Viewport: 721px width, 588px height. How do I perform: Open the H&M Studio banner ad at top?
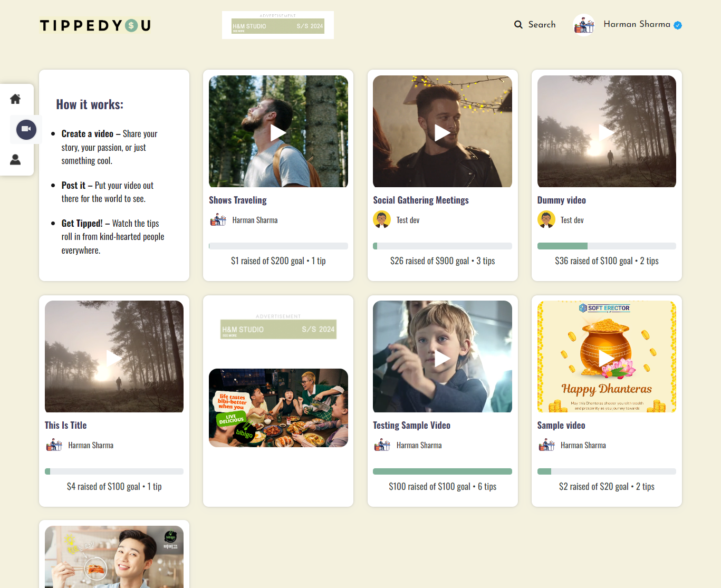pyautogui.click(x=278, y=26)
